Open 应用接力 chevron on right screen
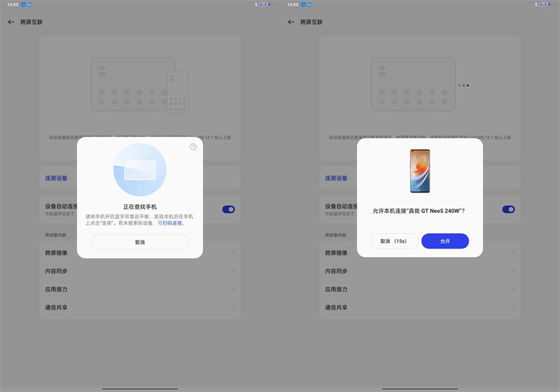The height and width of the screenshot is (392, 560). (513, 289)
